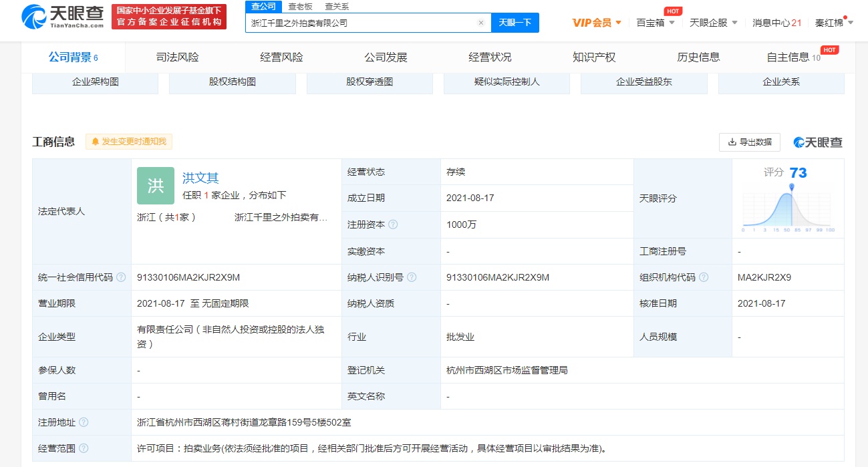The image size is (868, 467).
Task: Open the 国家中小企业发展子基金 red banner
Action: coord(168,16)
